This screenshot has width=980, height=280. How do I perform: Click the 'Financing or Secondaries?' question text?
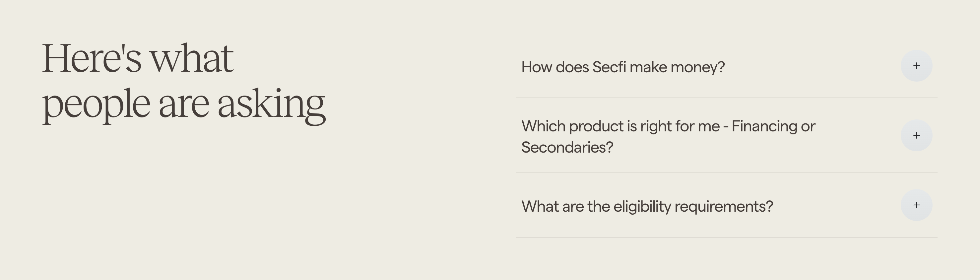pos(668,127)
